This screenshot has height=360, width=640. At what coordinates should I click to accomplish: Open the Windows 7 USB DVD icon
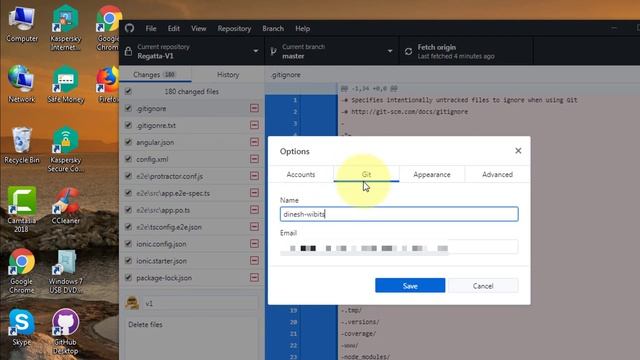65,271
